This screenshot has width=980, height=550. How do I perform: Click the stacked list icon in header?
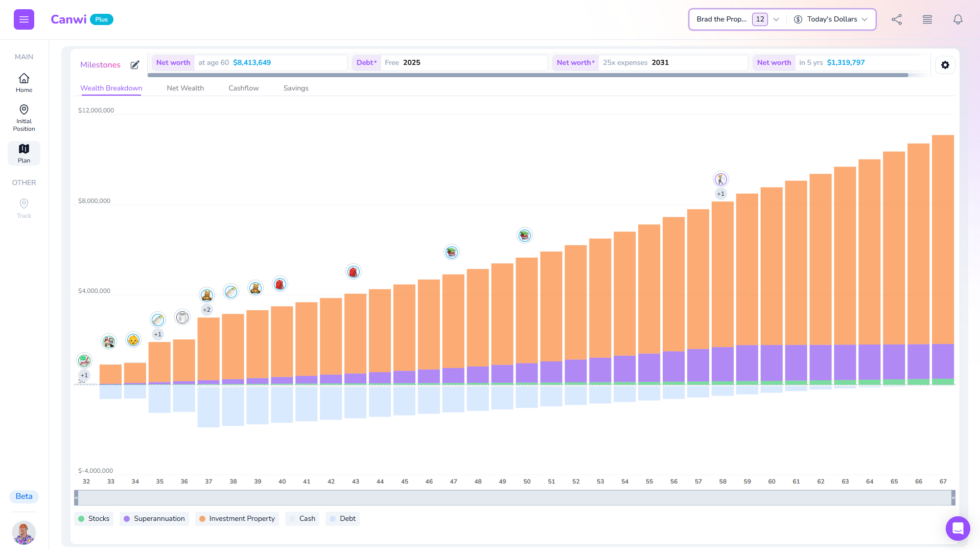927,19
